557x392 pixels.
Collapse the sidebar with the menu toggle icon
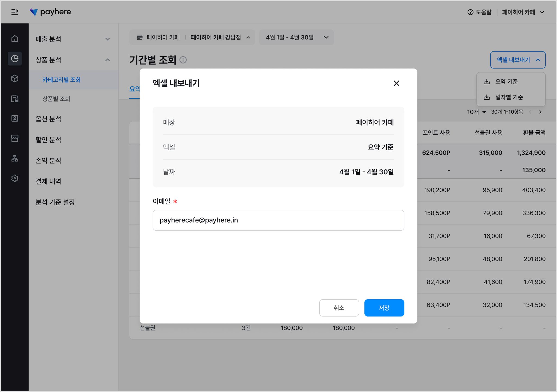(15, 12)
